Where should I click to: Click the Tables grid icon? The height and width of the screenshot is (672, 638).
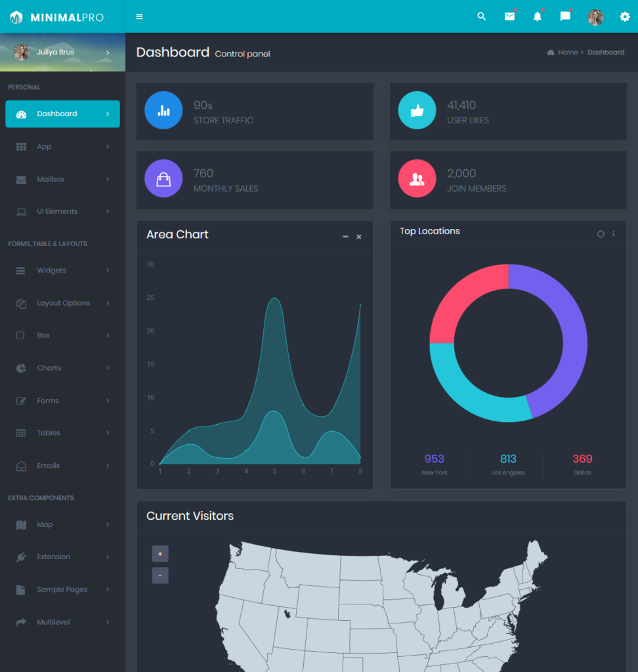(x=21, y=433)
